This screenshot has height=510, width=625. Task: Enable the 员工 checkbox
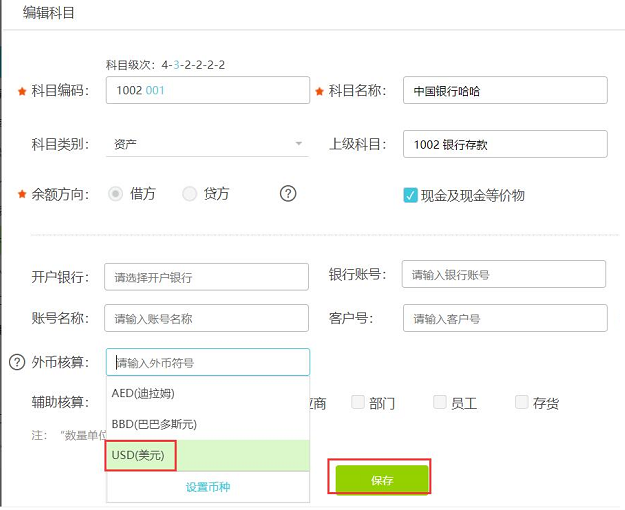(x=440, y=403)
